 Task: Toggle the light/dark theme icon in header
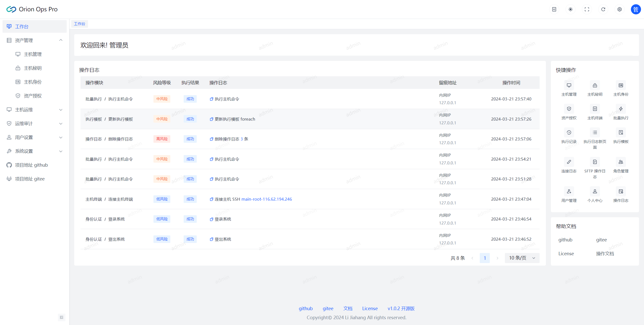[x=570, y=9]
